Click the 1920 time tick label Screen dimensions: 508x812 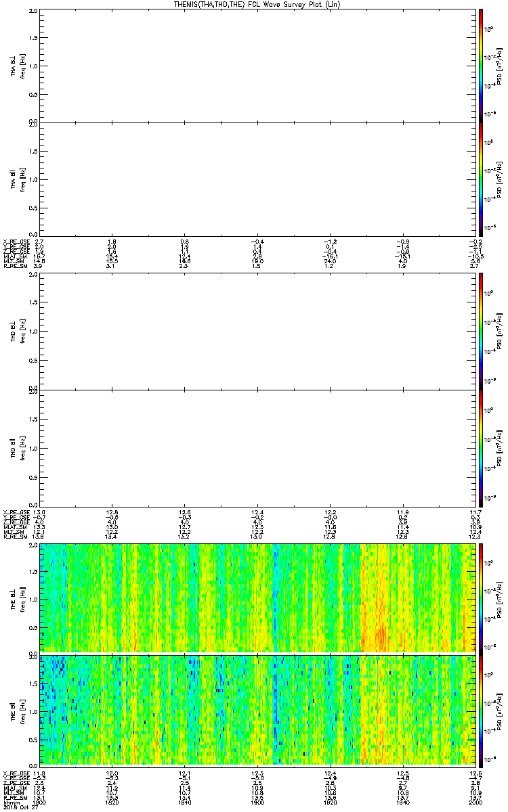coord(330,801)
